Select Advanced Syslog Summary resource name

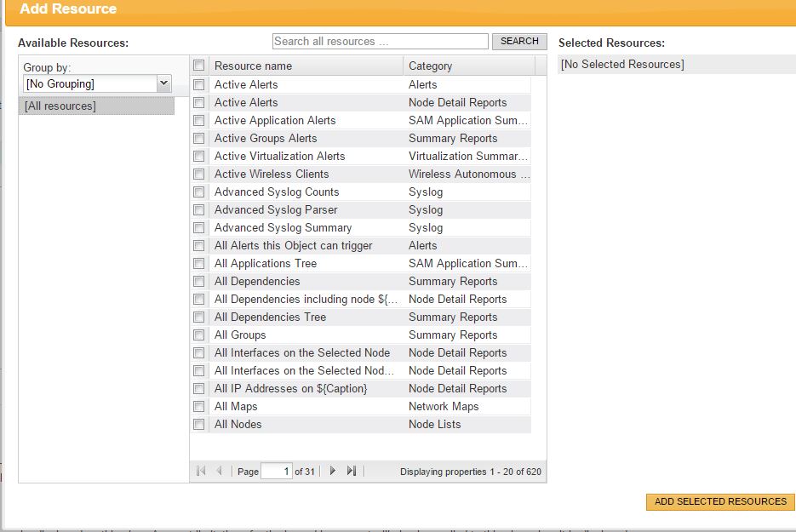pos(283,227)
